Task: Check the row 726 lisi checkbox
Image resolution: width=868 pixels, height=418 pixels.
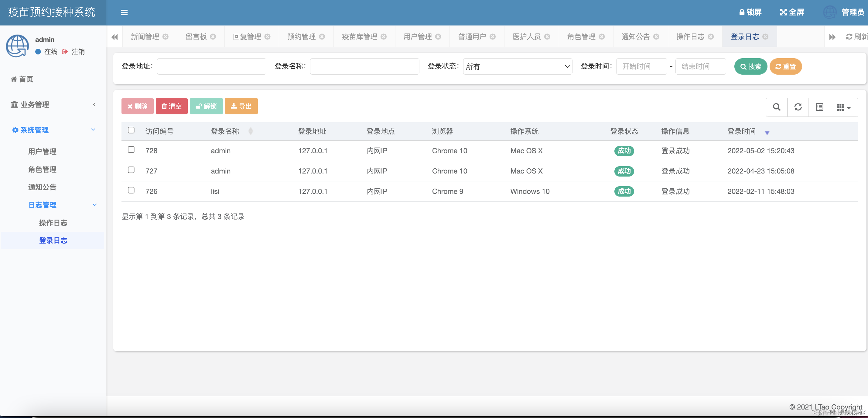Action: pyautogui.click(x=131, y=190)
